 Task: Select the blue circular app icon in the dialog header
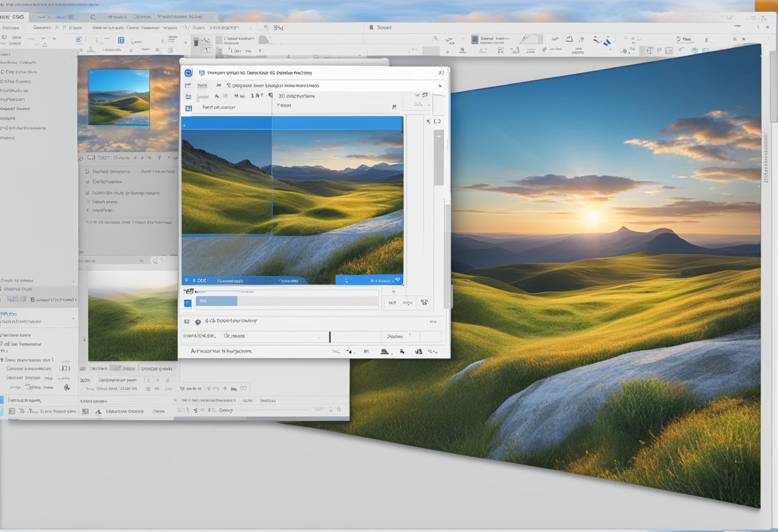click(x=188, y=73)
